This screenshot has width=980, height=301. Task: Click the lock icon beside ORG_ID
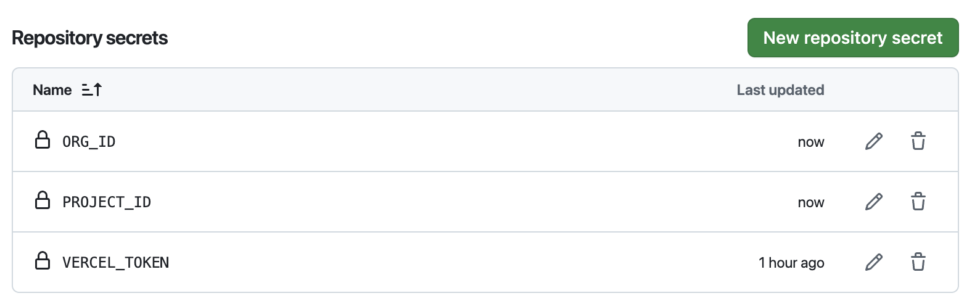[43, 140]
